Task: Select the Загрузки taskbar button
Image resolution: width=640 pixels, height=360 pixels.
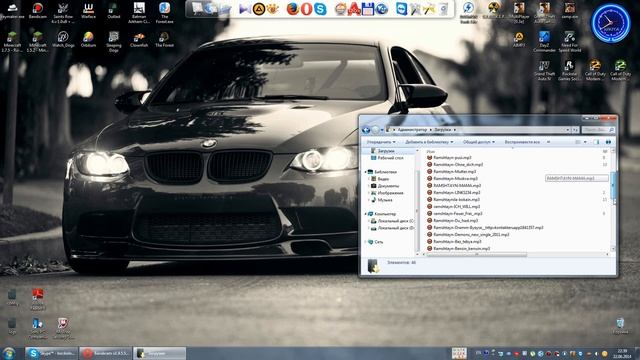Action: pos(160,353)
